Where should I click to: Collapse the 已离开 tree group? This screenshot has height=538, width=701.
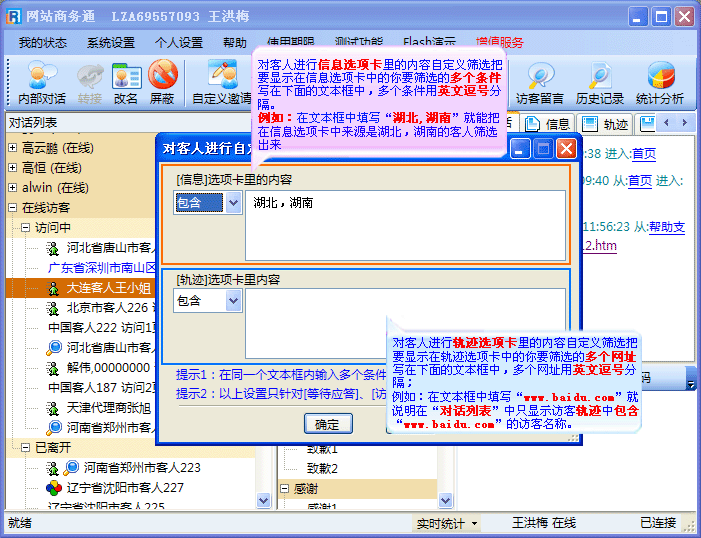tap(26, 447)
